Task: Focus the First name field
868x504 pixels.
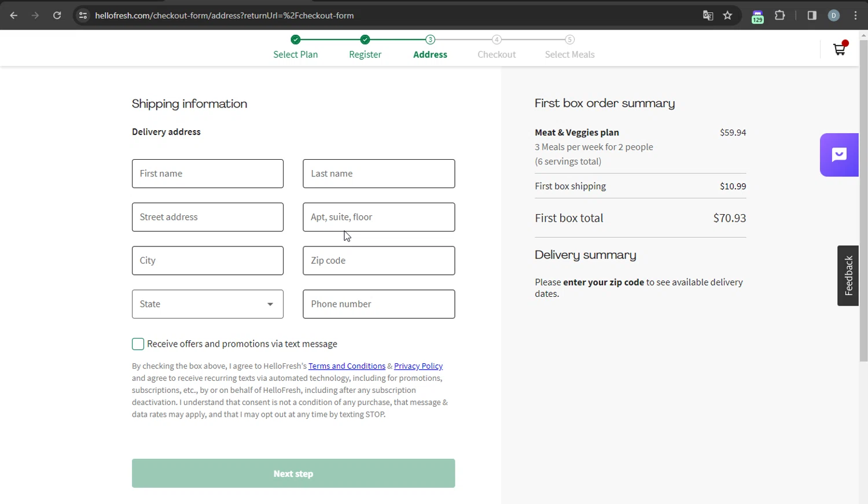Action: [x=208, y=174]
